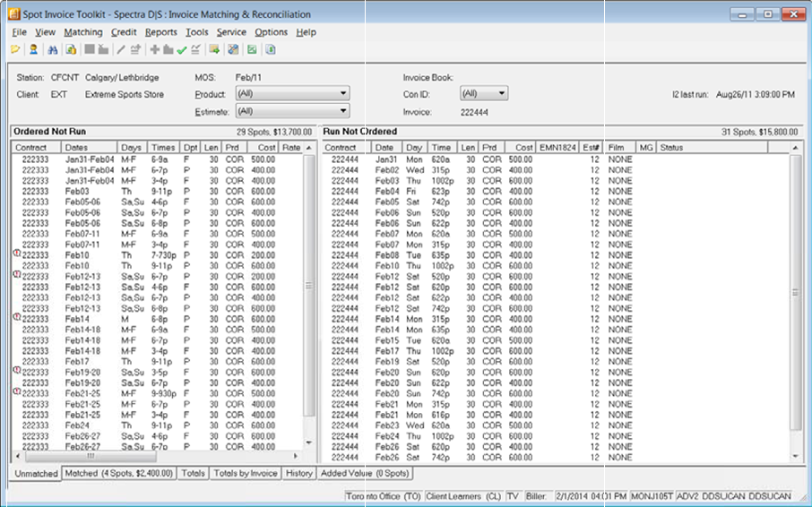Sort by Dates column in Ordered Not Run
Image resolution: width=812 pixels, height=507 pixels.
[89, 148]
